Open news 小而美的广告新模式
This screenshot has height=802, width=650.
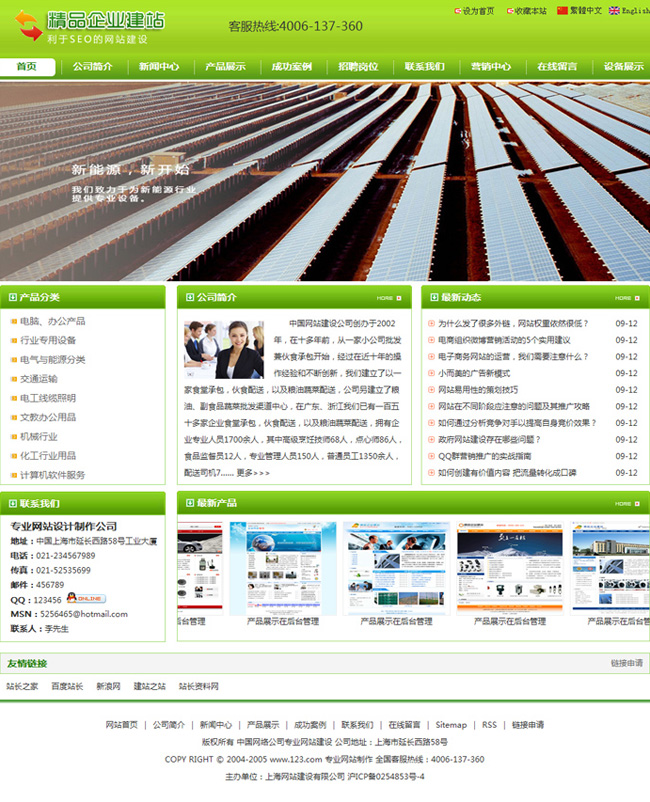(x=474, y=373)
